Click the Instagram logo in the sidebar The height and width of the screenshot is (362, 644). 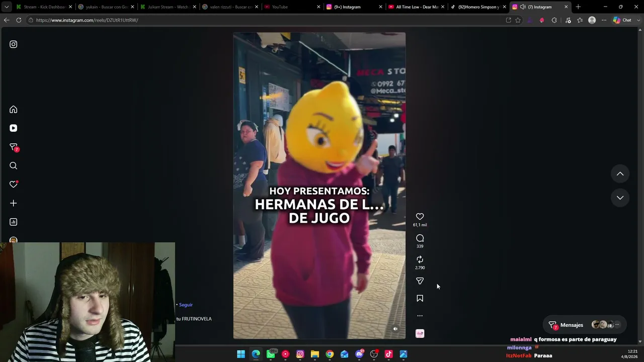(14, 44)
